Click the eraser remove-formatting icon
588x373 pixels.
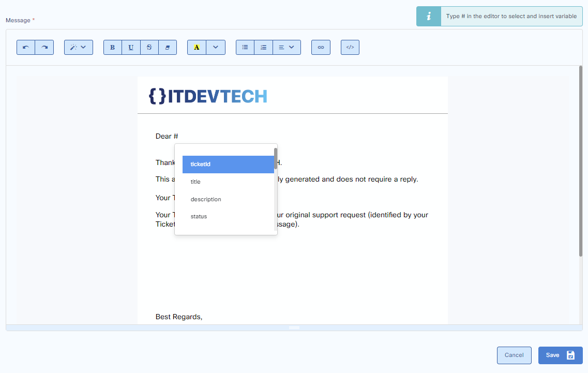pyautogui.click(x=168, y=47)
